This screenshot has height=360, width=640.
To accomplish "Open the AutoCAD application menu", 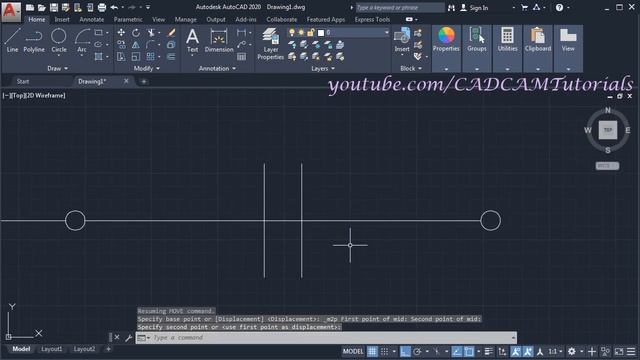I will point(10,11).
